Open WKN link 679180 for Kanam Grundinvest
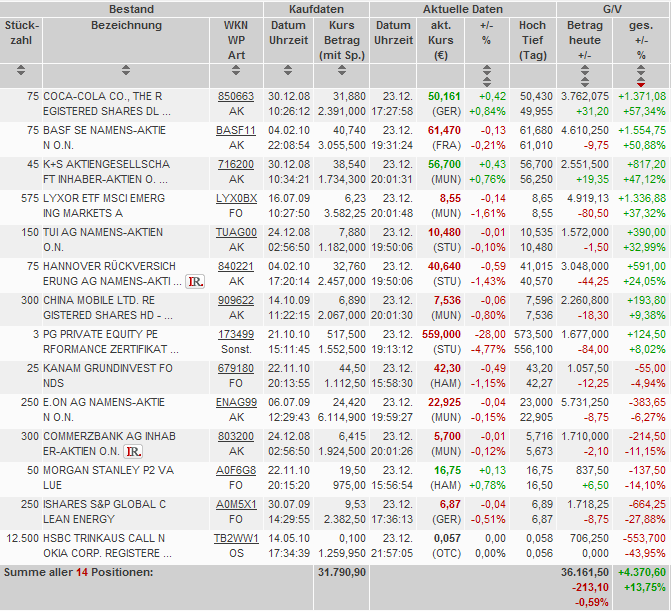The image size is (671, 611). (236, 368)
